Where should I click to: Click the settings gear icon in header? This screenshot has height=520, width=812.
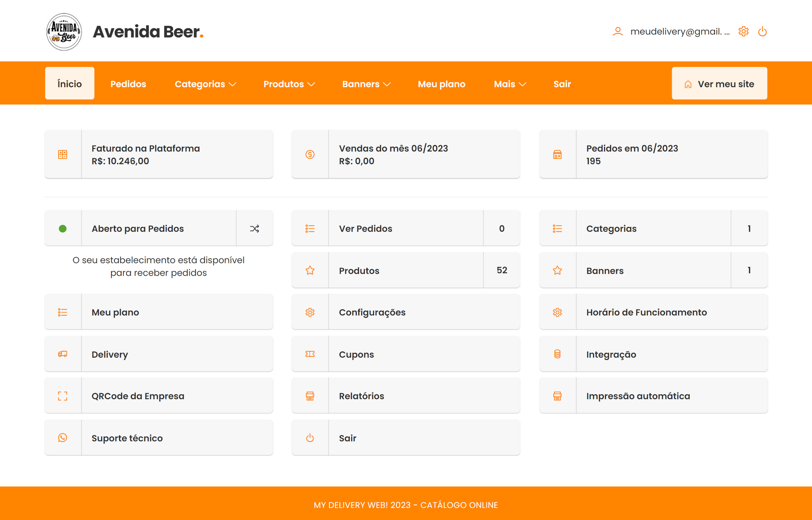743,31
